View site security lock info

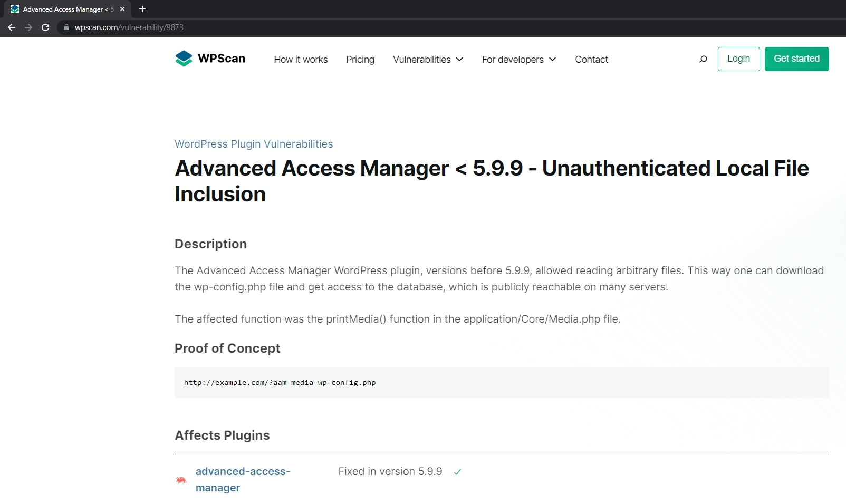point(66,27)
